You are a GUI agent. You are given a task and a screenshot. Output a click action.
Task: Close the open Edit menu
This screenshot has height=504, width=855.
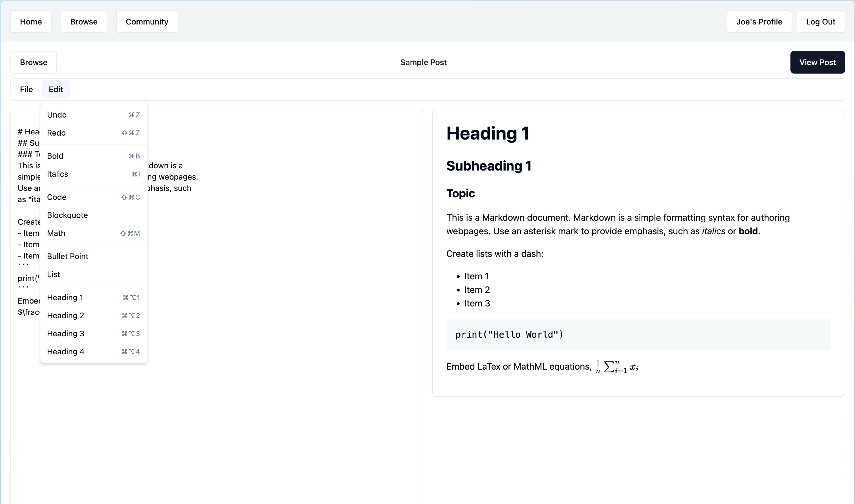click(x=56, y=89)
